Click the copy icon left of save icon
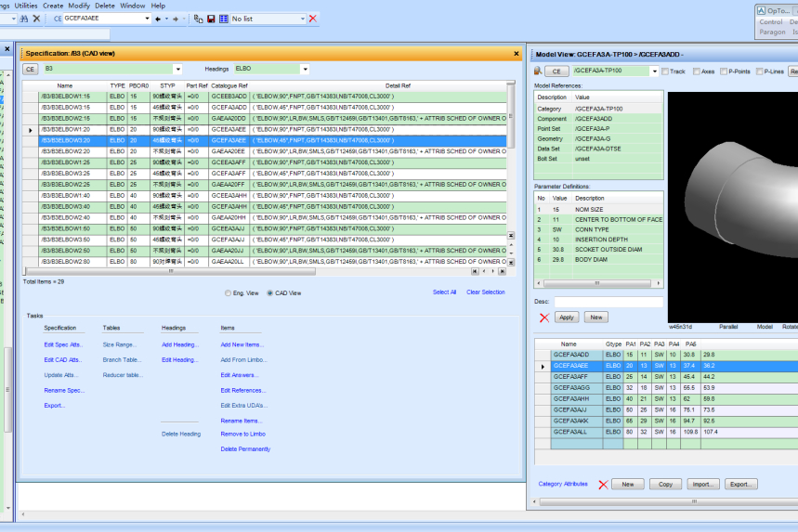This screenshot has height=532, width=798. [x=200, y=19]
